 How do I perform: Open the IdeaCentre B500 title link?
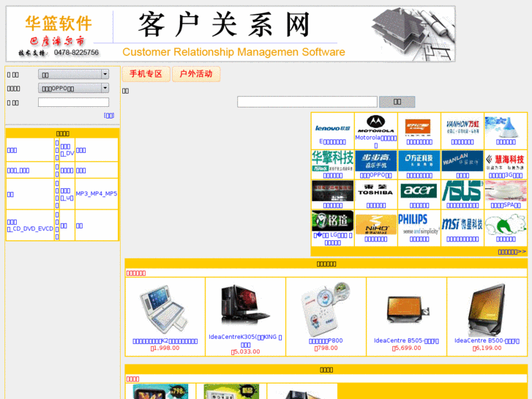point(487,340)
